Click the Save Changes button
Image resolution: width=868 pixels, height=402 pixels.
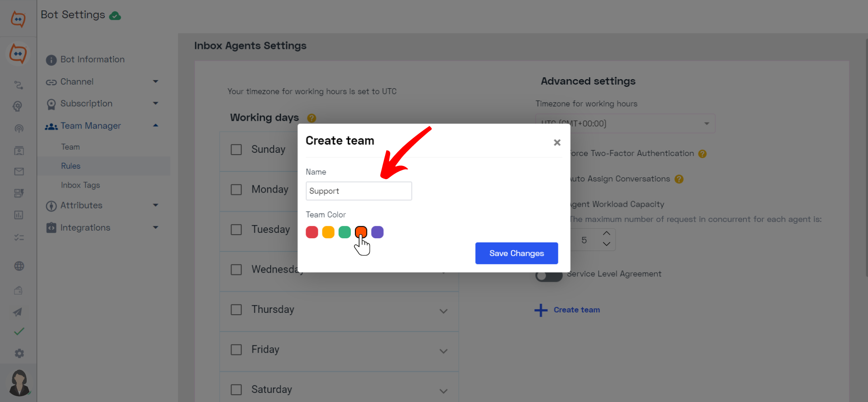(x=517, y=253)
